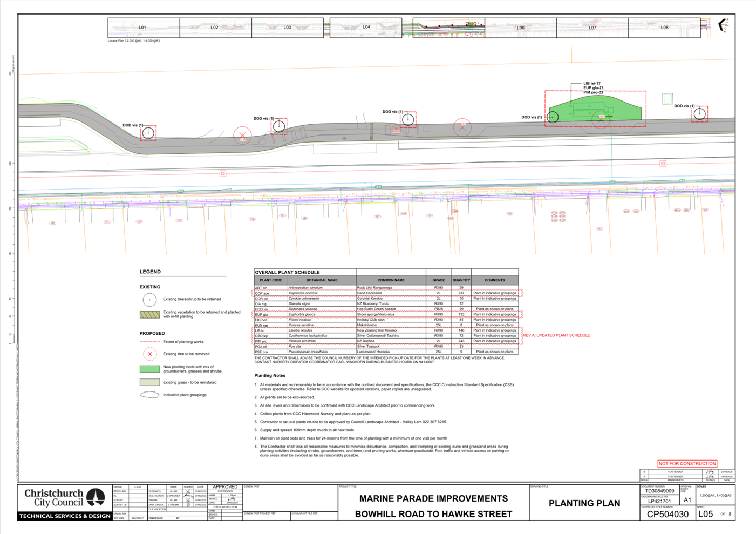Click the existing tree to be removed legend symbol
The width and height of the screenshot is (756, 534).
point(149,354)
